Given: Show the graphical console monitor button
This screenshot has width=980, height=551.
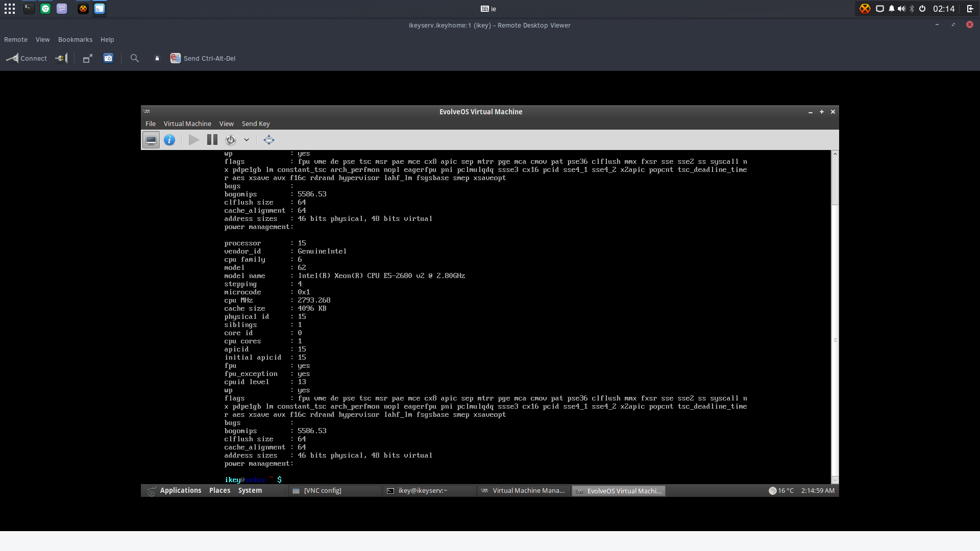Looking at the screenshot, I should pyautogui.click(x=151, y=139).
